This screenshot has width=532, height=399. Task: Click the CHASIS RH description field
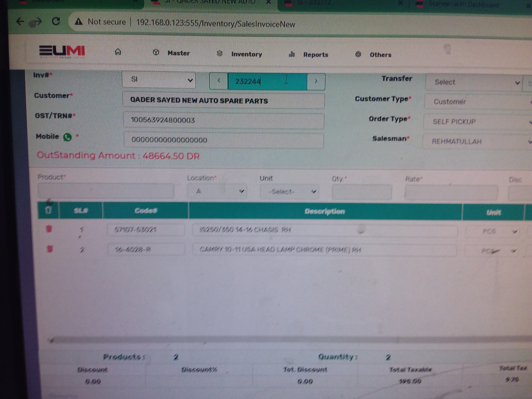[325, 230]
